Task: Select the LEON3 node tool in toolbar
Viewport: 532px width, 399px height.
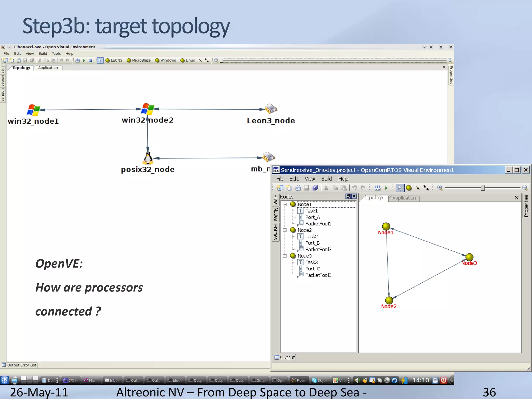Action: 114,60
